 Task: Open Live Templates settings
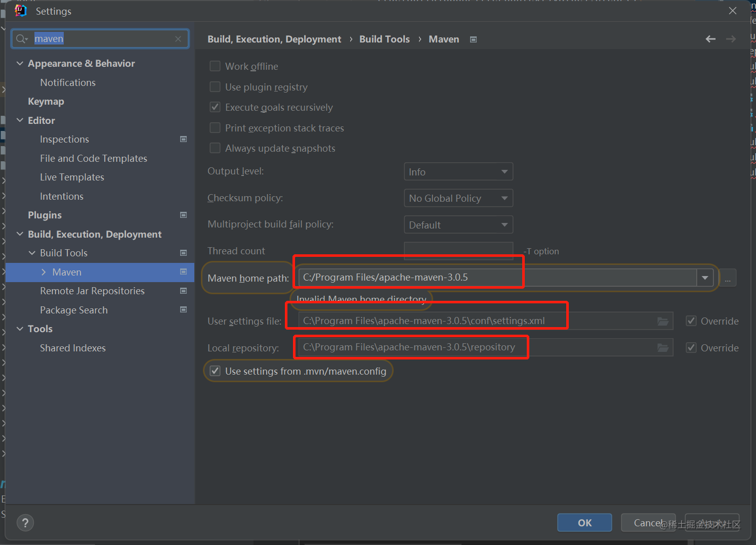click(72, 177)
